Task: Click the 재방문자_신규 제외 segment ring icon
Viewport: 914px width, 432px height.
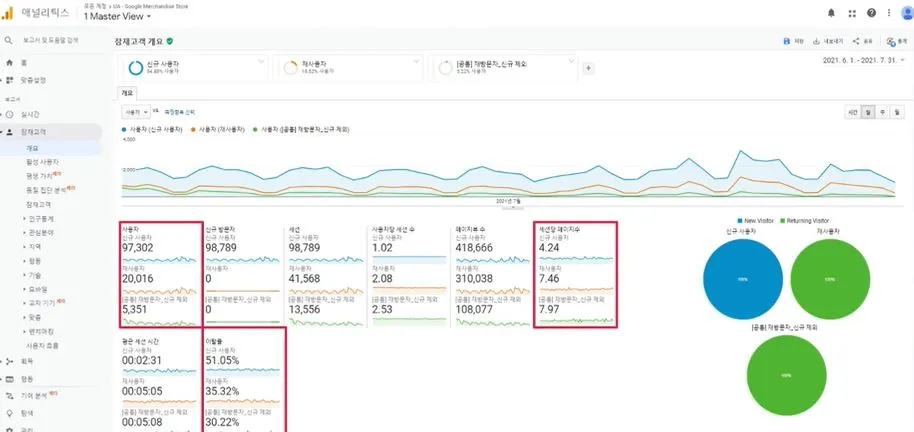Action: 445,68
